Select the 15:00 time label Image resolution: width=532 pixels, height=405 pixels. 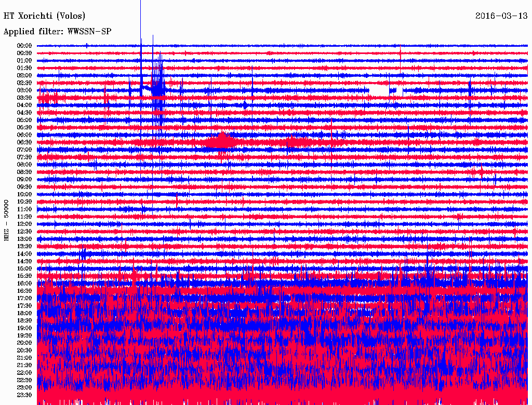[24, 268]
